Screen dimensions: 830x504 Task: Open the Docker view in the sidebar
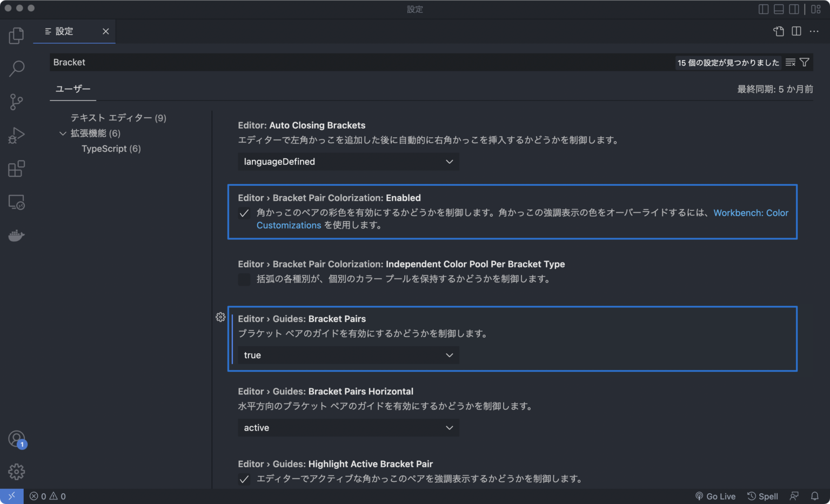[x=16, y=235]
